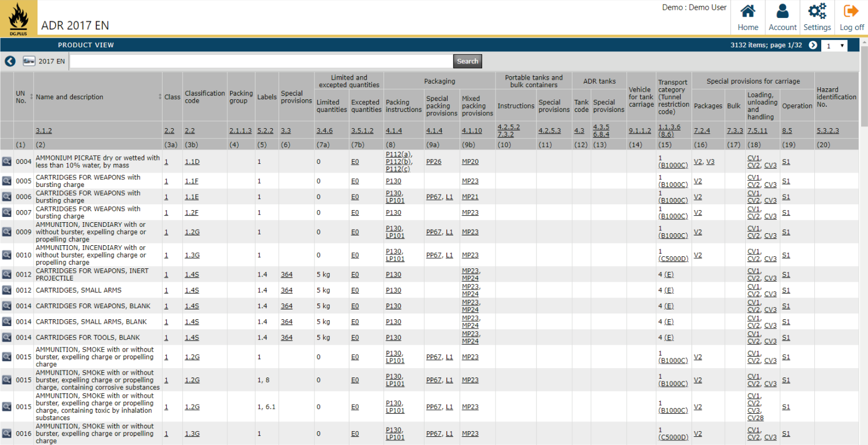Go to next page arrow icon

[813, 45]
